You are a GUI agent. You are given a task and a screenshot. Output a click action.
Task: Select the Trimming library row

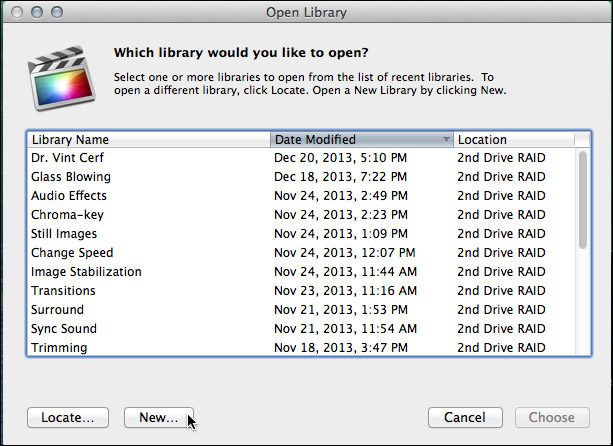click(x=301, y=347)
